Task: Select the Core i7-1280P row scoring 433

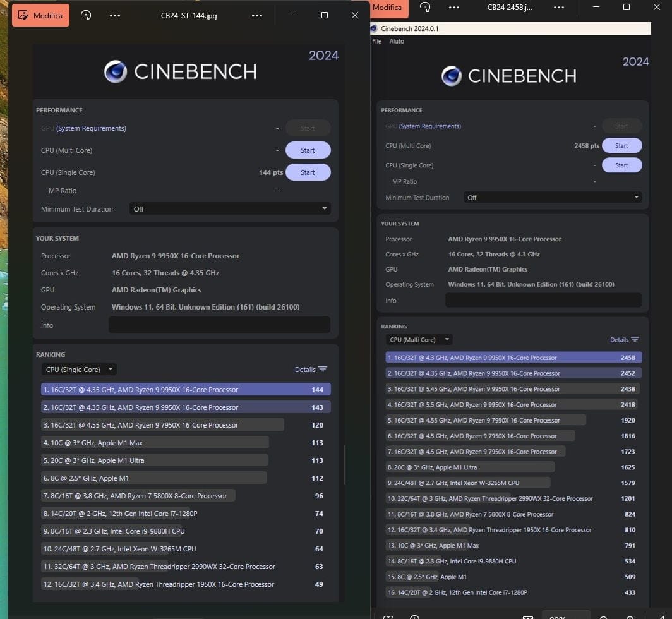Action: pyautogui.click(x=513, y=592)
